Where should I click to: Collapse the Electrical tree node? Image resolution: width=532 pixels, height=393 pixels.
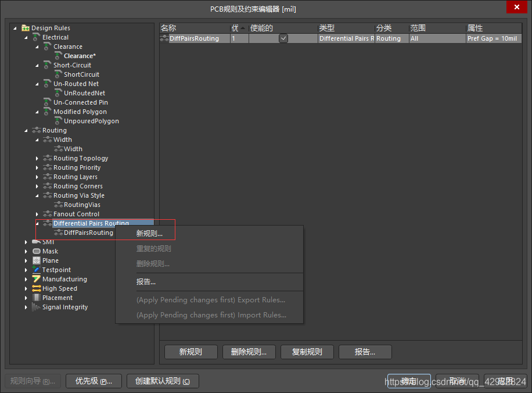pos(26,37)
